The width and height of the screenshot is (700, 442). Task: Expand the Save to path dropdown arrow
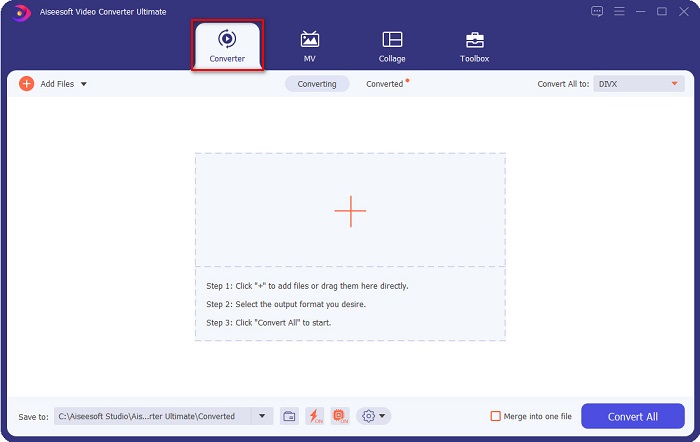point(262,416)
